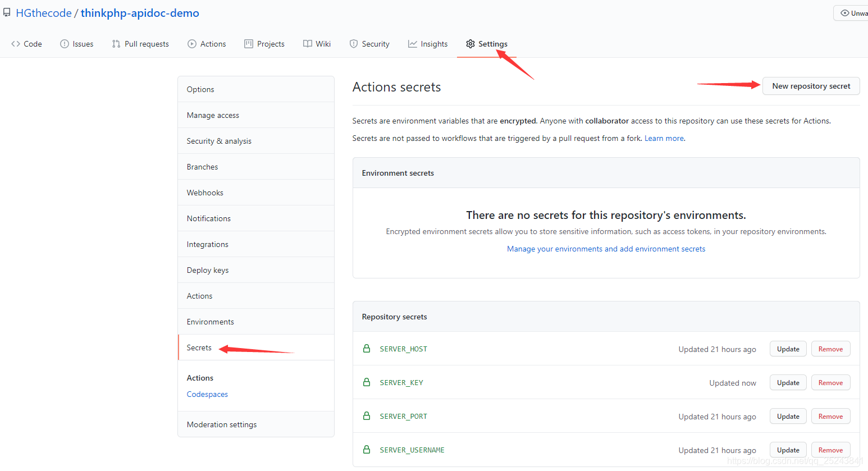Remove the SERVER_HOST secret
The height and width of the screenshot is (471, 868).
point(830,349)
